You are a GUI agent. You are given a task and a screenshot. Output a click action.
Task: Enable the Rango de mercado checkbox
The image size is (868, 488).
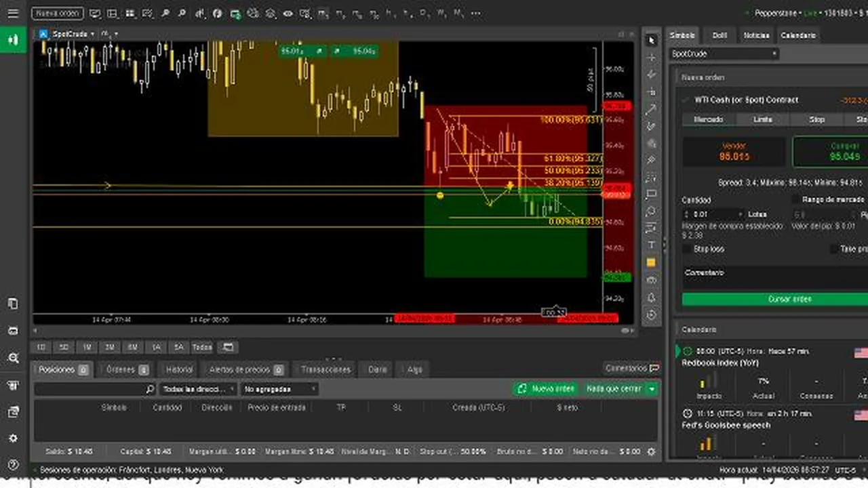click(x=796, y=199)
